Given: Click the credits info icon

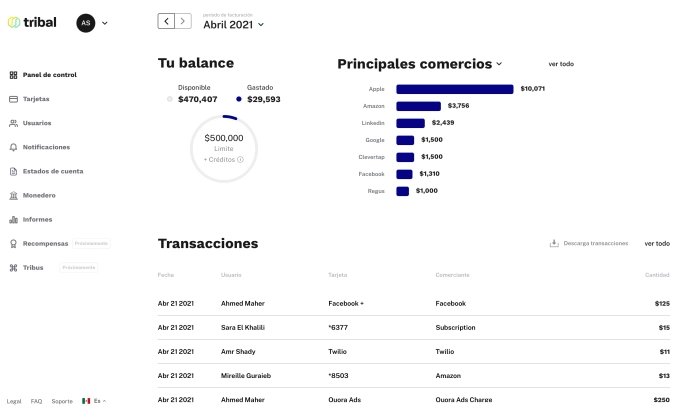Looking at the screenshot, I should [x=241, y=159].
